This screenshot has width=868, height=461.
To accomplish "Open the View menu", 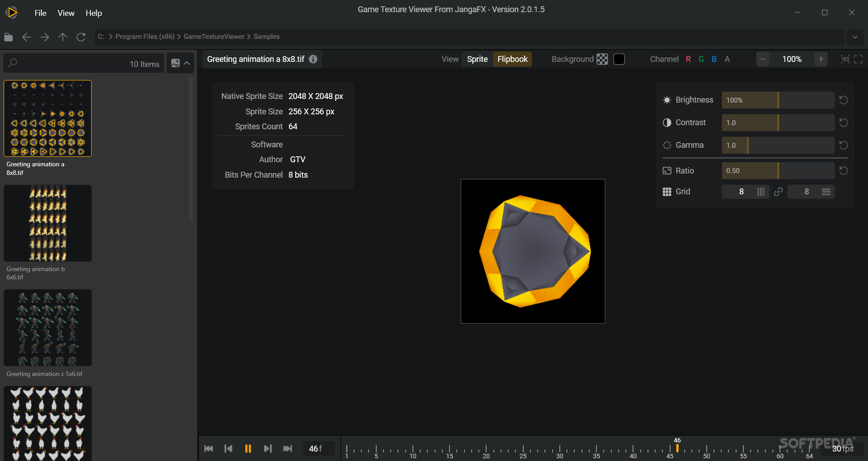I will [66, 13].
